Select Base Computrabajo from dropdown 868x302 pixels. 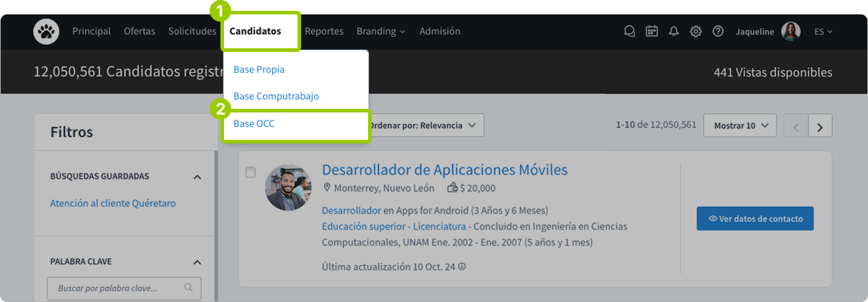coord(276,96)
